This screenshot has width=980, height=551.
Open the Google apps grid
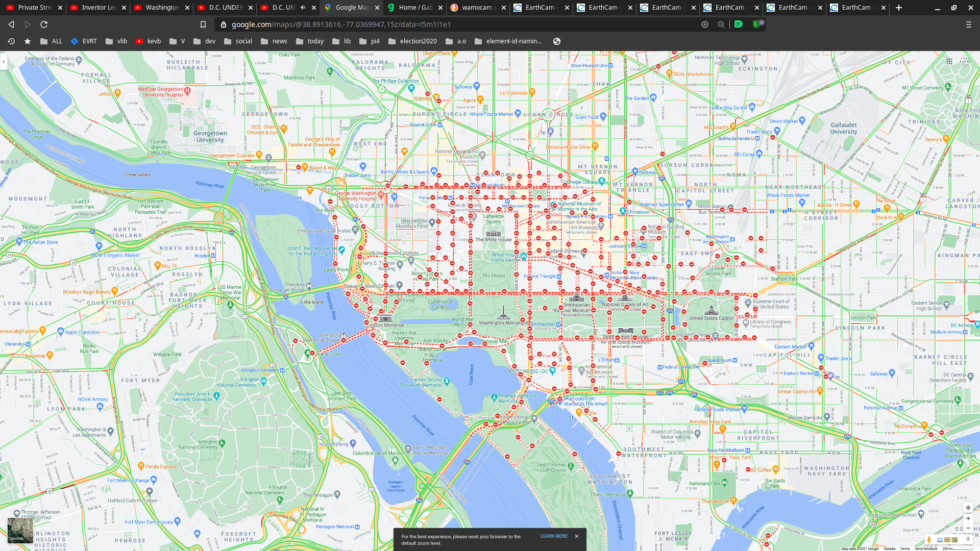949,61
